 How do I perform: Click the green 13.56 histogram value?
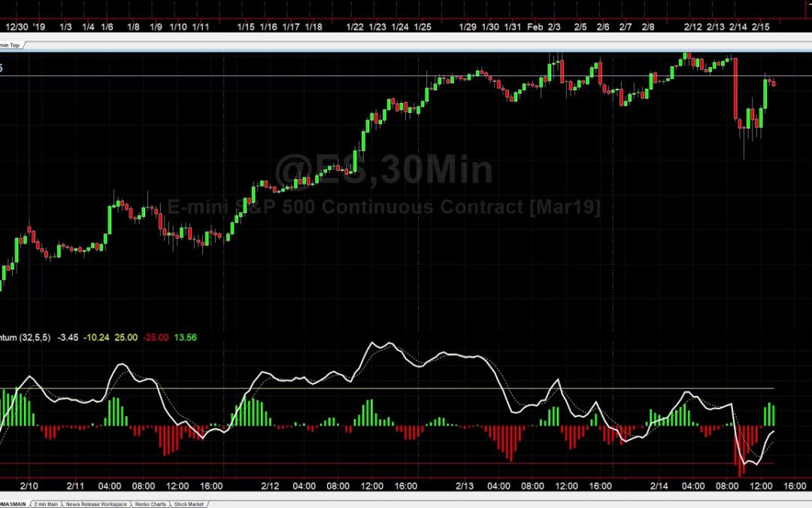point(185,338)
